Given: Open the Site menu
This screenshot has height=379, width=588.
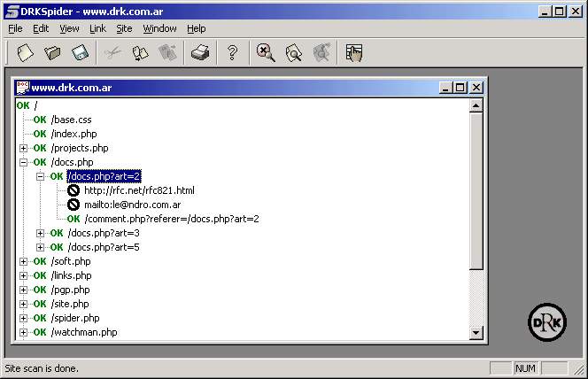Looking at the screenshot, I should click(124, 28).
